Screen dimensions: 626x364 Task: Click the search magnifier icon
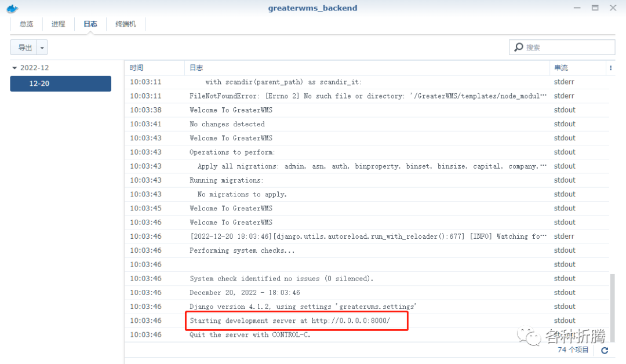pos(519,47)
